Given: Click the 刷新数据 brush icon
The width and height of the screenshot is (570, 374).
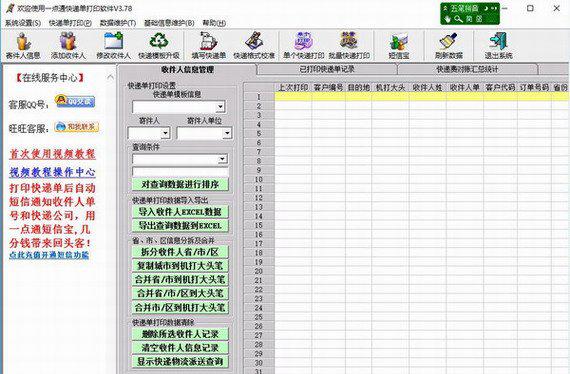Looking at the screenshot, I should 449,45.
